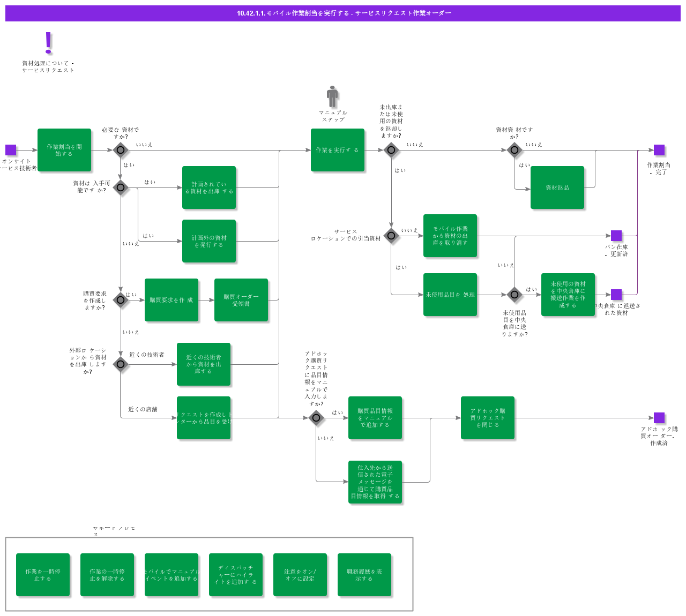Open the 作業を実行する process box

(338, 150)
